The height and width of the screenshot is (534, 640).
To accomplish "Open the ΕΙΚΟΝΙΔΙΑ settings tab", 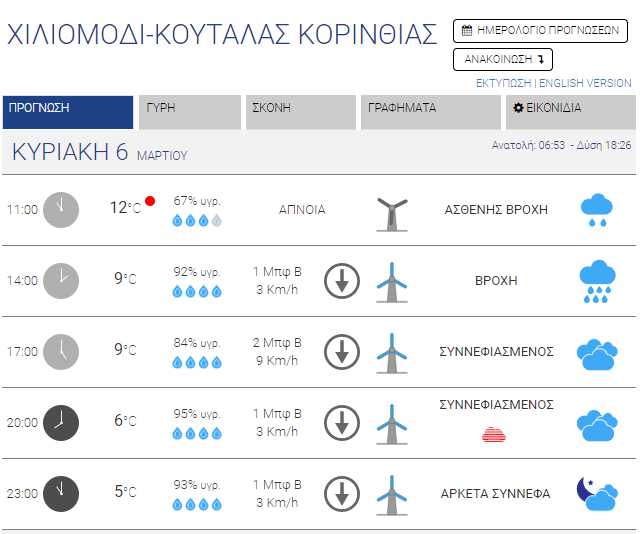I will point(568,112).
